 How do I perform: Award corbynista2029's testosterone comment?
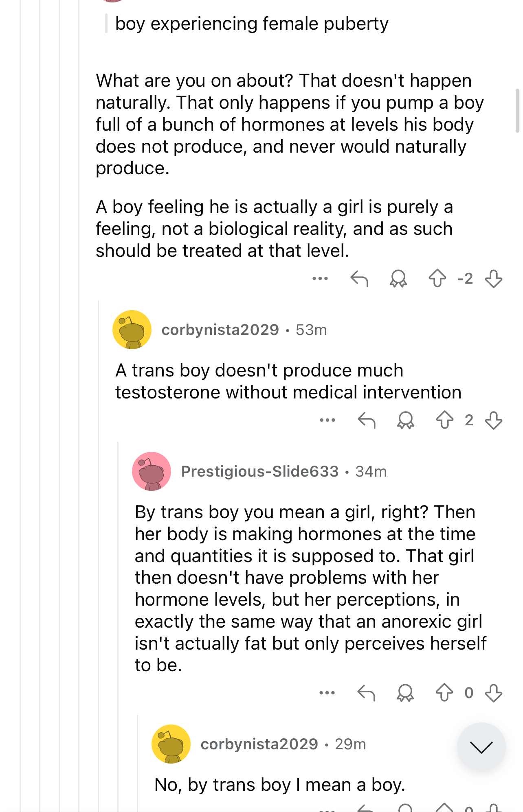[406, 420]
